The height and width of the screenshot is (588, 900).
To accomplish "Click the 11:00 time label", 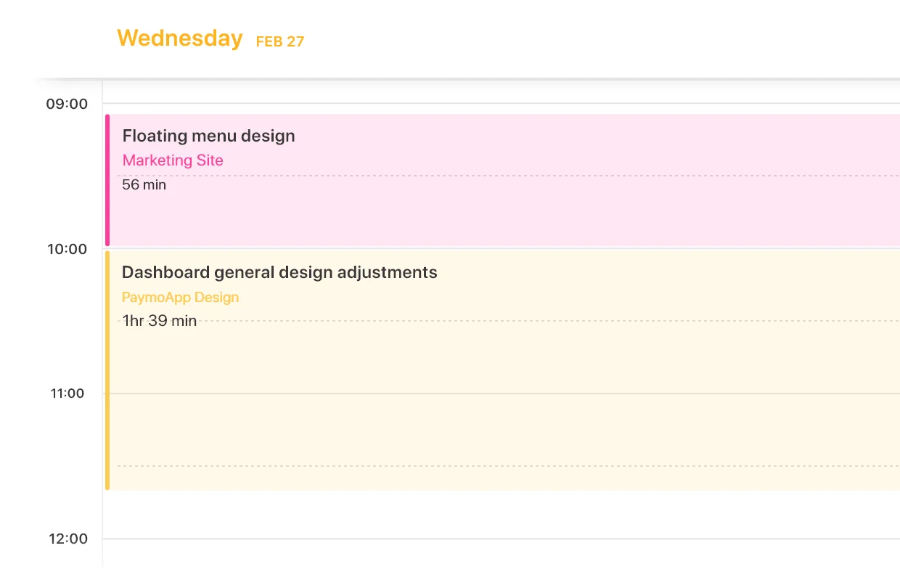I will (67, 393).
